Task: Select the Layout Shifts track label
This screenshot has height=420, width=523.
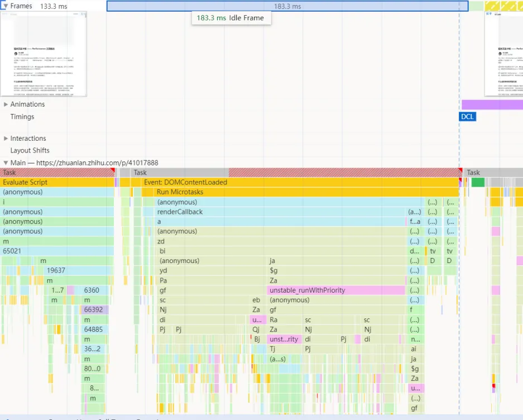Action: [x=30, y=150]
